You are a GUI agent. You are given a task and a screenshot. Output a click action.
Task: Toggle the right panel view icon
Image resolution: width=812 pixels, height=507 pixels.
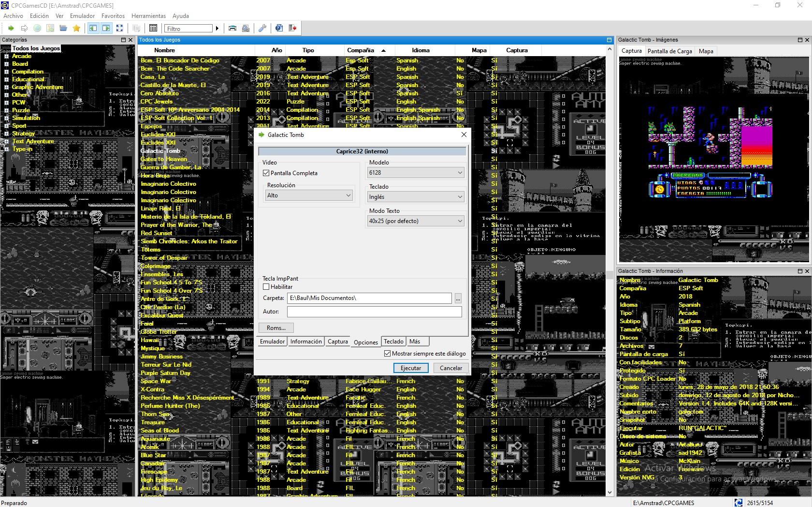point(106,28)
